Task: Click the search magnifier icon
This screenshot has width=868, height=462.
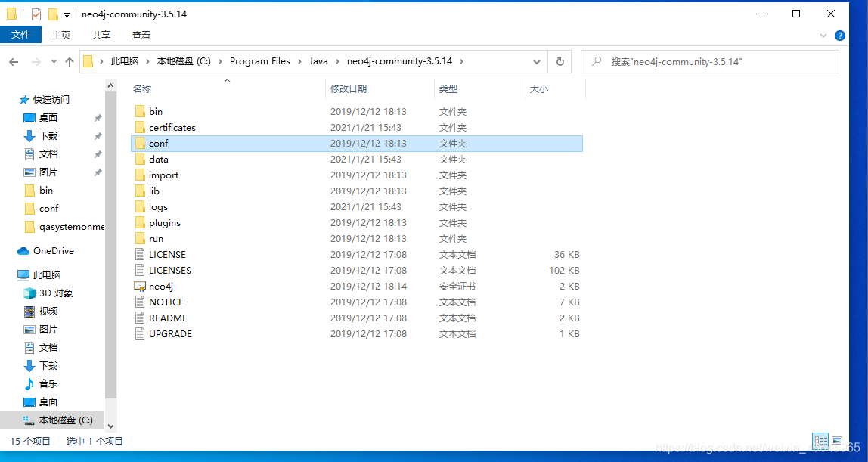Action: point(597,61)
